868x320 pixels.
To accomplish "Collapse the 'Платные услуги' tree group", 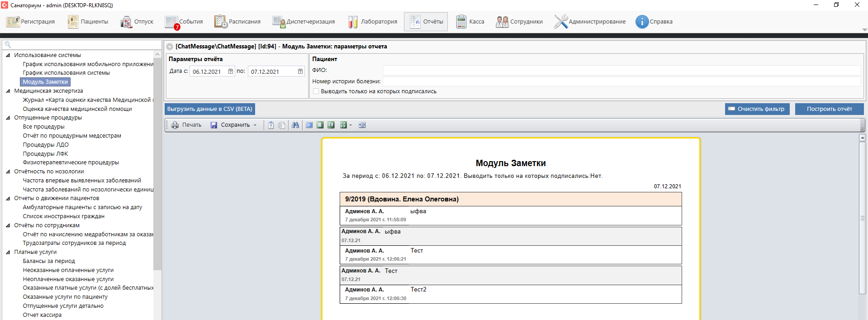I will (x=8, y=252).
